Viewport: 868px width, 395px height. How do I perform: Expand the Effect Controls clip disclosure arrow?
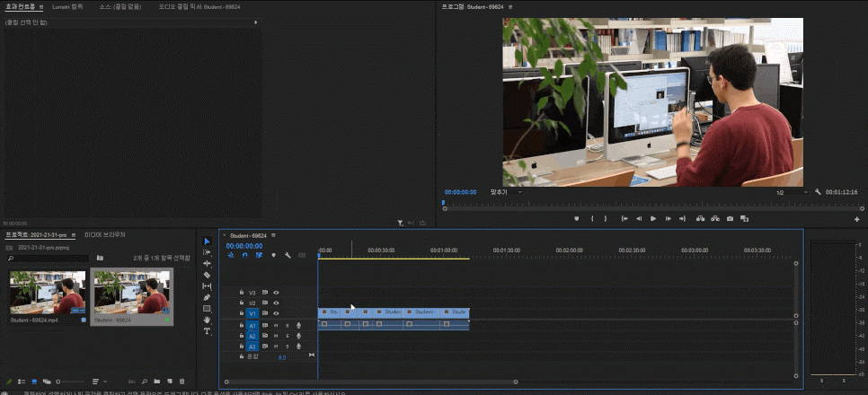256,22
